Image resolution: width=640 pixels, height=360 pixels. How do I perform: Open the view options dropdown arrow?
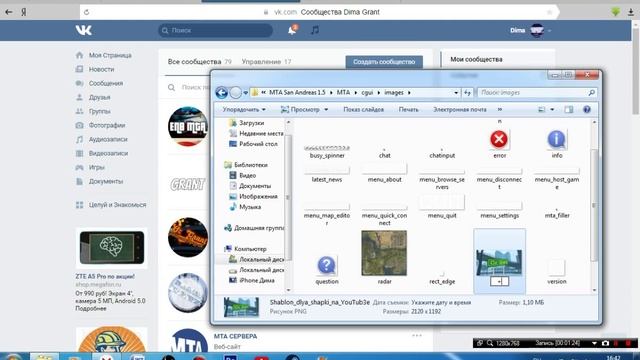click(552, 109)
